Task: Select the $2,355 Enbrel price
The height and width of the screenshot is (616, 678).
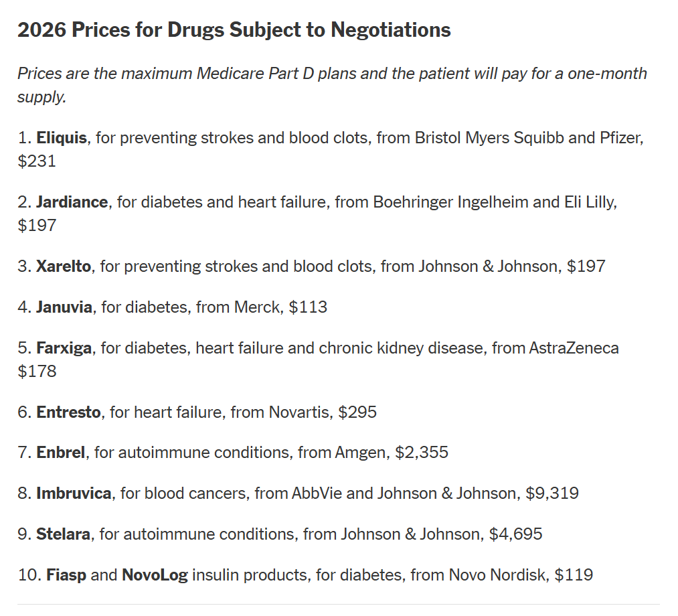Action: 422,453
